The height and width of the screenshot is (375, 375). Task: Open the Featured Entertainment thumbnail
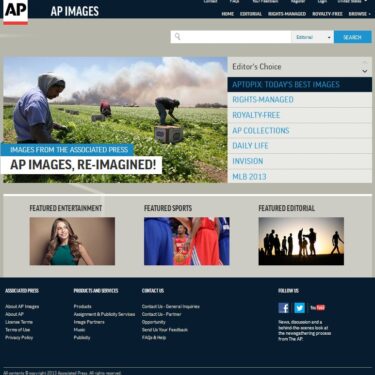click(72, 241)
